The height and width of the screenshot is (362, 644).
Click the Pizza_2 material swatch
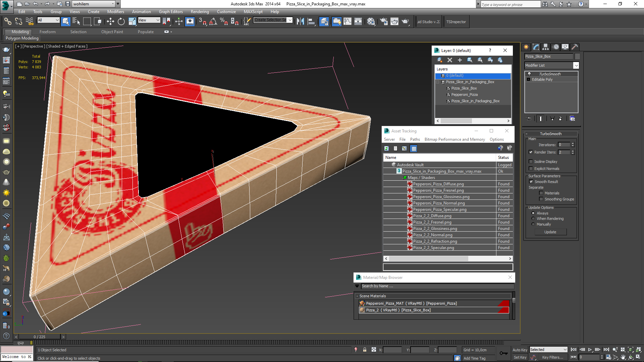tap(362, 310)
